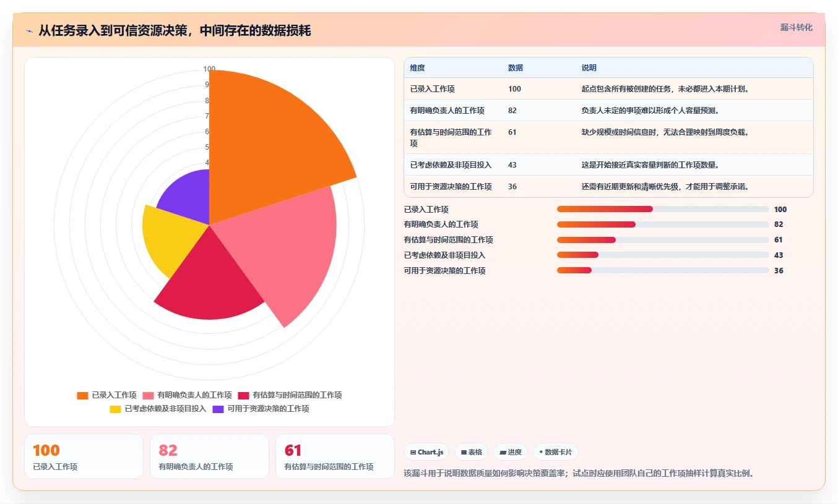Click the 表格 tag chip

point(472,452)
